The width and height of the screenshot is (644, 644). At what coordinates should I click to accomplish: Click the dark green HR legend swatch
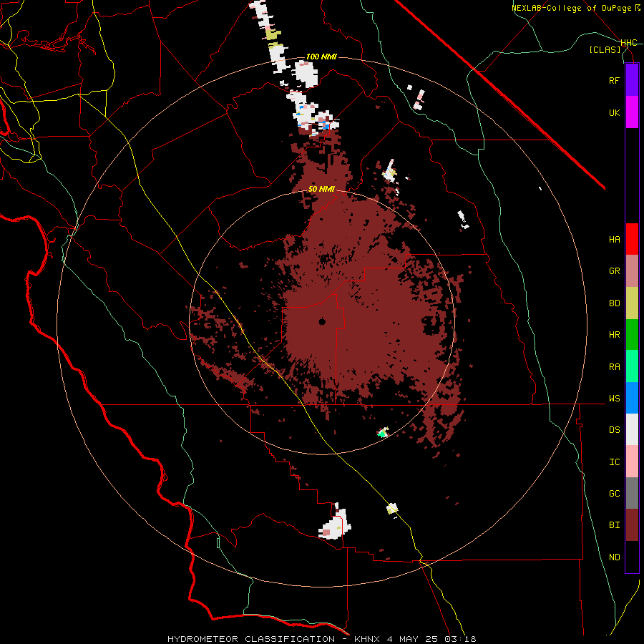click(632, 335)
